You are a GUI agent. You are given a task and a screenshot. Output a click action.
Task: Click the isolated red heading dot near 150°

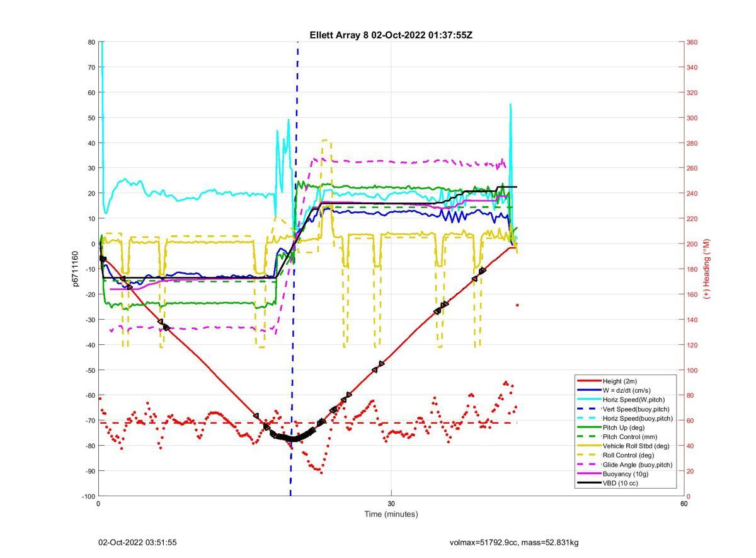[x=517, y=305]
